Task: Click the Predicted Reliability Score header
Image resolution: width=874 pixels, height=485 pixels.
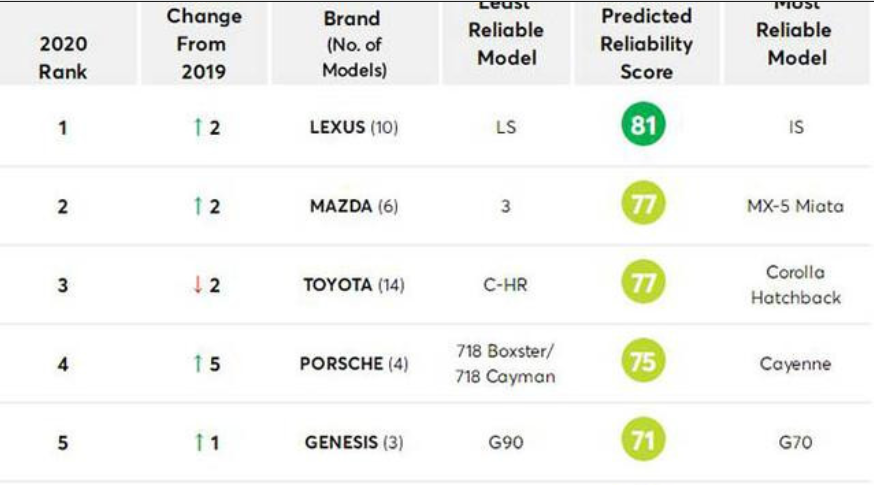Action: 646,44
